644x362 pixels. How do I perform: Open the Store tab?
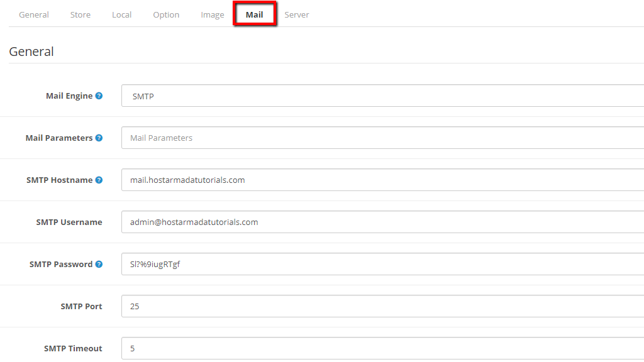[80, 14]
